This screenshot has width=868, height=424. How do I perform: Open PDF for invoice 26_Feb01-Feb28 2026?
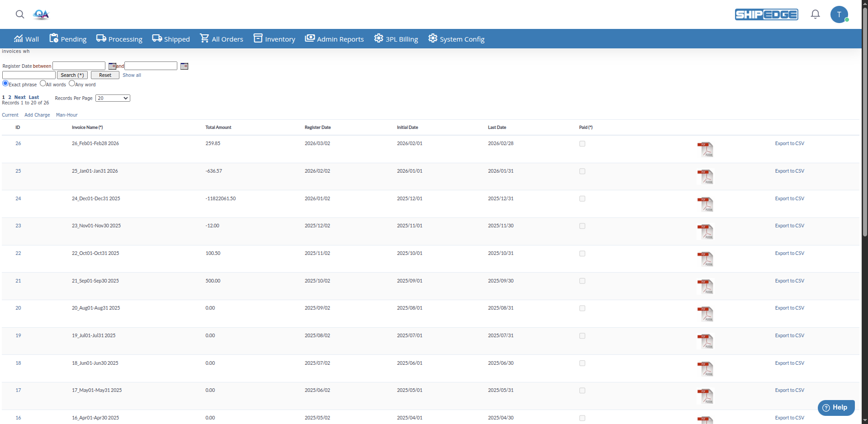click(705, 149)
